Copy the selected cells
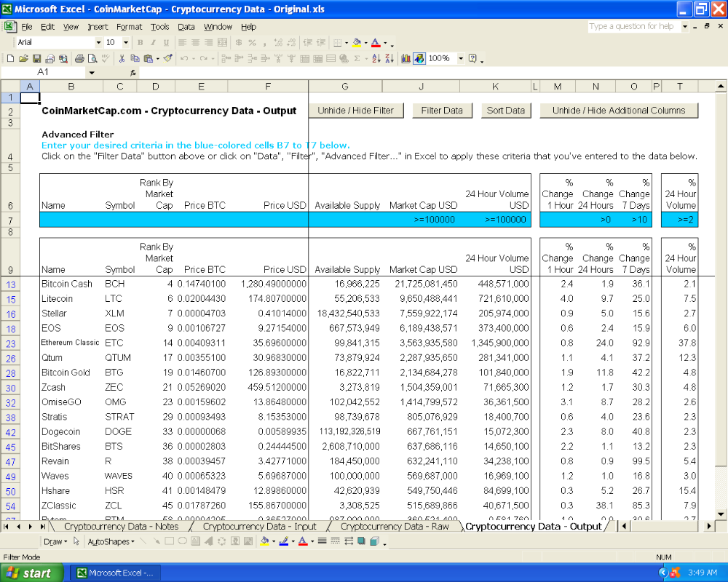Screen dimensions: 728x582 [x=135, y=58]
